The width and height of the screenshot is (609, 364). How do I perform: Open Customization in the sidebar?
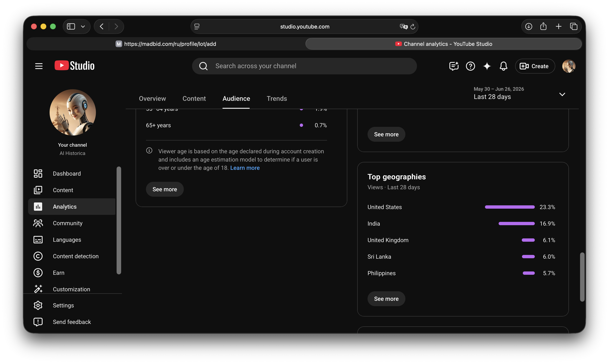coord(72,289)
